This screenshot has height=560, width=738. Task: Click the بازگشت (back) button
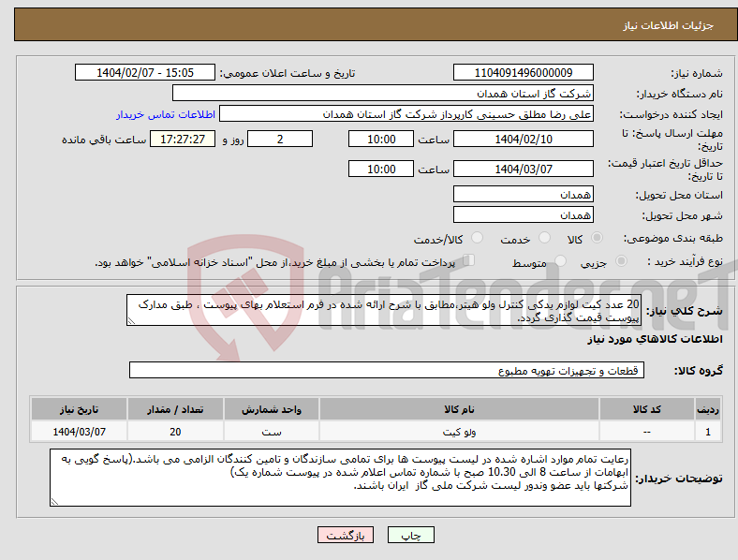tap(346, 535)
